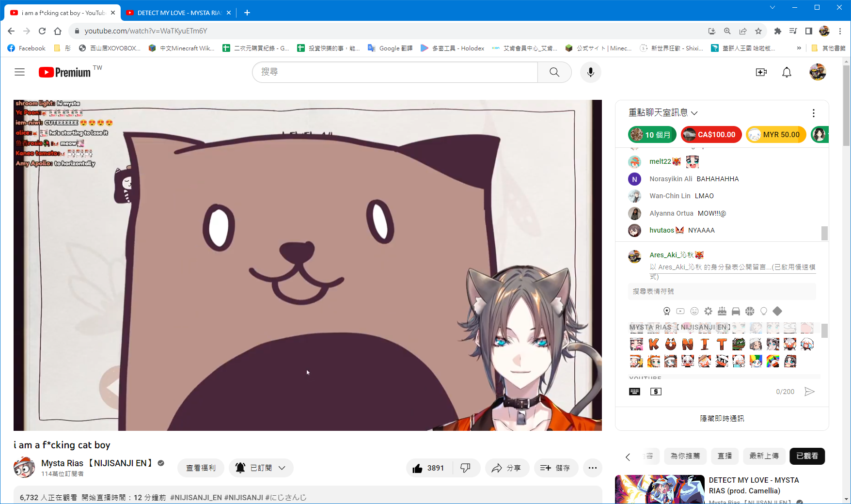The width and height of the screenshot is (851, 504).
Task: Select the 為你推薦 filter chip
Action: (685, 456)
